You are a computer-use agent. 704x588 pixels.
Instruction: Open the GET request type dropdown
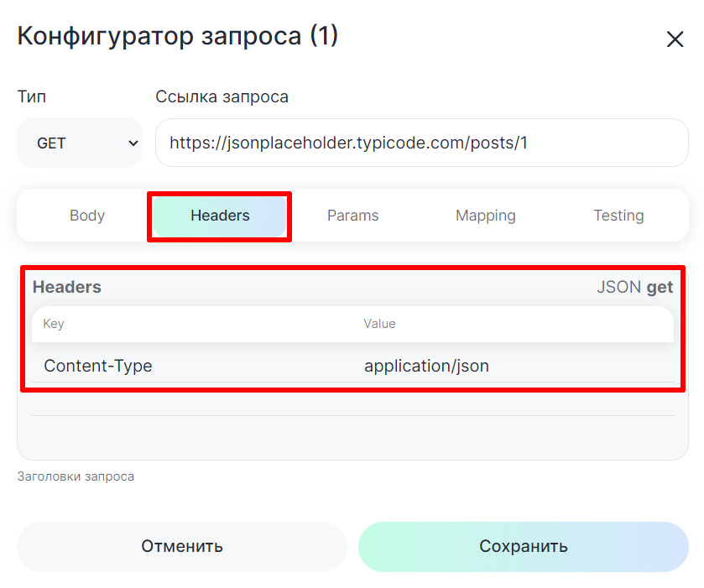pos(80,143)
